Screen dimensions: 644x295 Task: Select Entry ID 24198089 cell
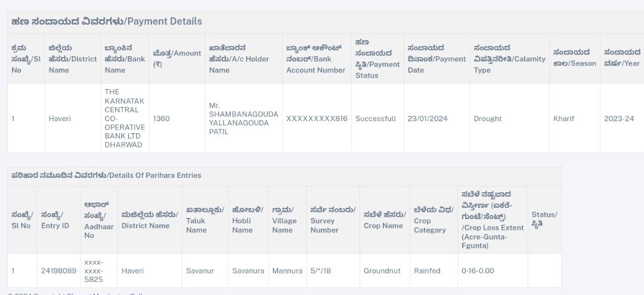[58, 271]
